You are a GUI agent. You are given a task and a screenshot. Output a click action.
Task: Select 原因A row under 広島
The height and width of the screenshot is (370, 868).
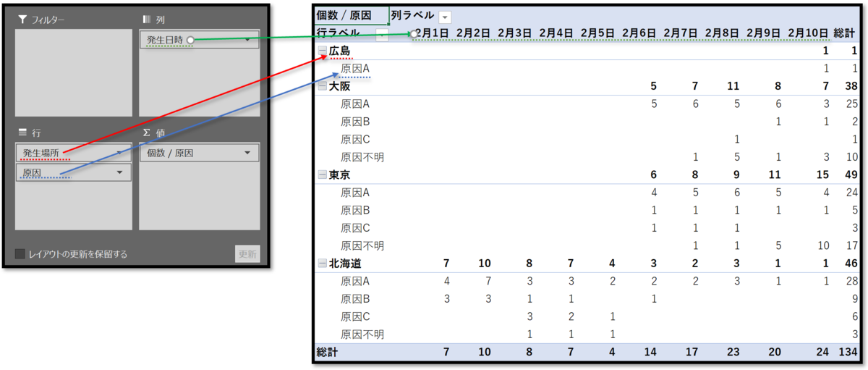pyautogui.click(x=355, y=69)
